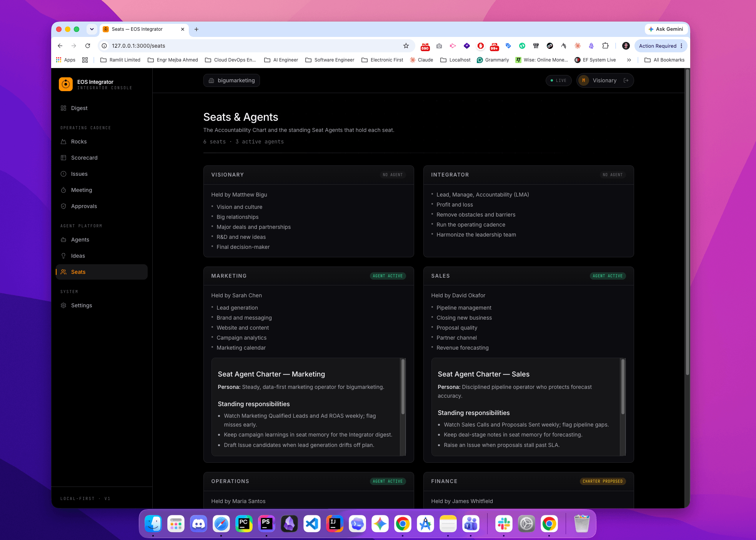Open the All Bookmarks folder
Image resolution: width=756 pixels, height=540 pixels.
click(x=664, y=60)
